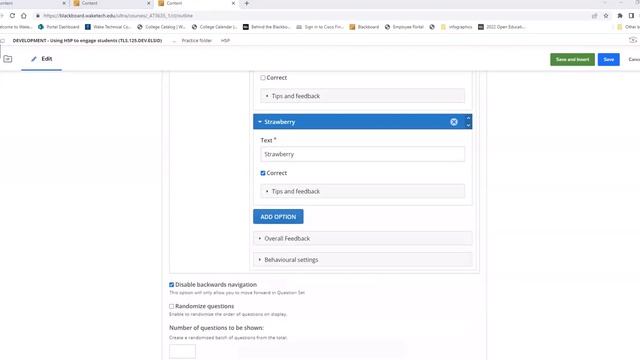Open the 2022 Open Educati... bookmark

tap(502, 27)
